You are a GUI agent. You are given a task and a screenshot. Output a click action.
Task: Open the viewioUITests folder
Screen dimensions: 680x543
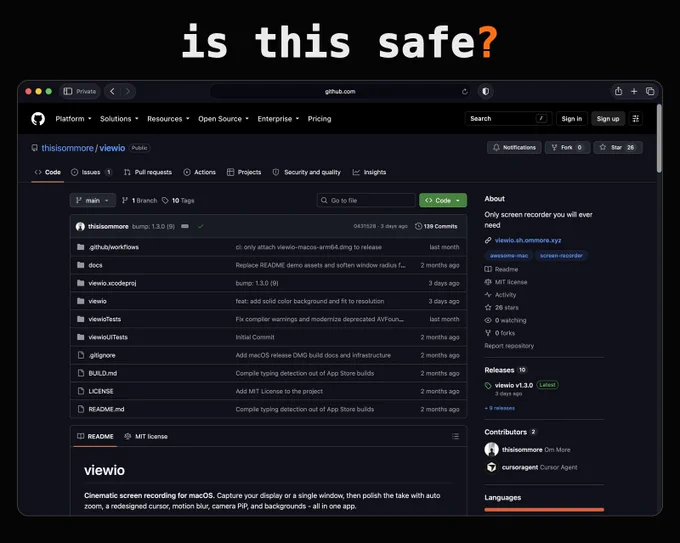coord(108,337)
